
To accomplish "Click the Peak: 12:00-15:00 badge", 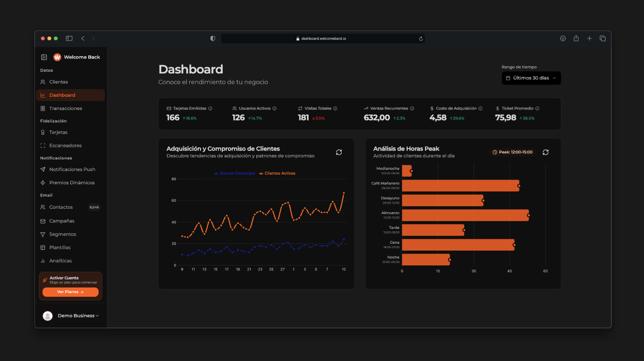I will (x=513, y=152).
